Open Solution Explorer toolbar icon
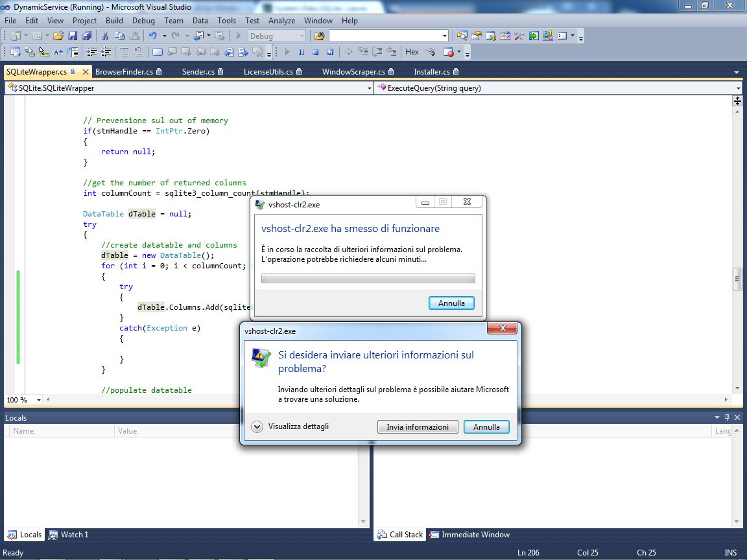 (462, 36)
